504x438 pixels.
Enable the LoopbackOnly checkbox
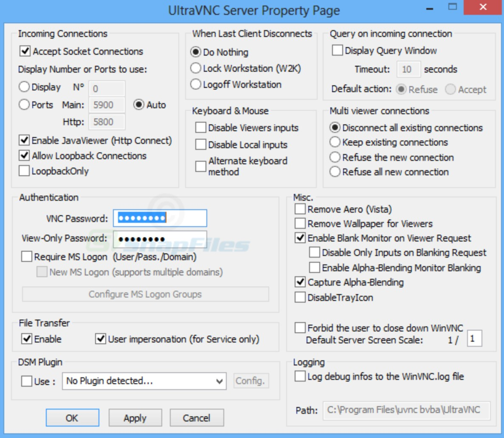(x=24, y=171)
